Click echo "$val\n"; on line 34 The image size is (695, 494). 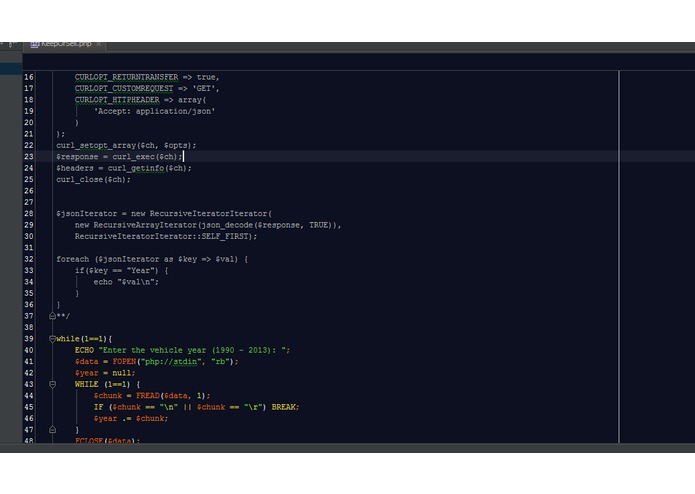pyautogui.click(x=126, y=282)
